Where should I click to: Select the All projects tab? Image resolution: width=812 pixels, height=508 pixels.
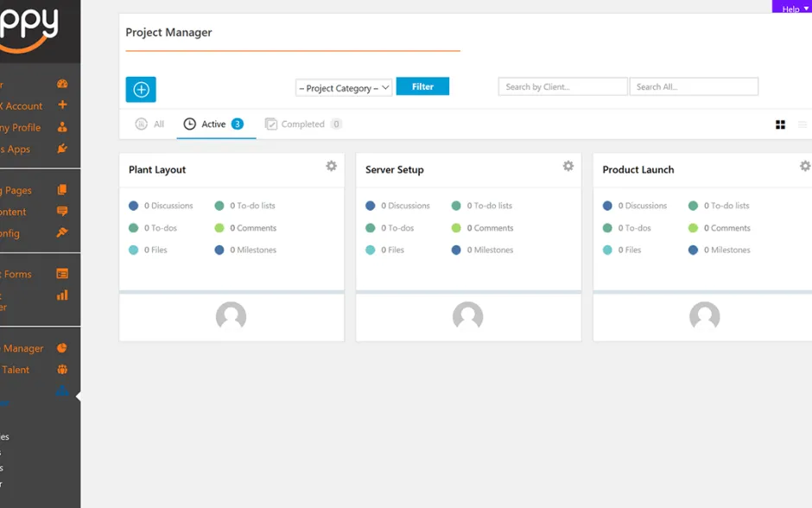point(150,124)
